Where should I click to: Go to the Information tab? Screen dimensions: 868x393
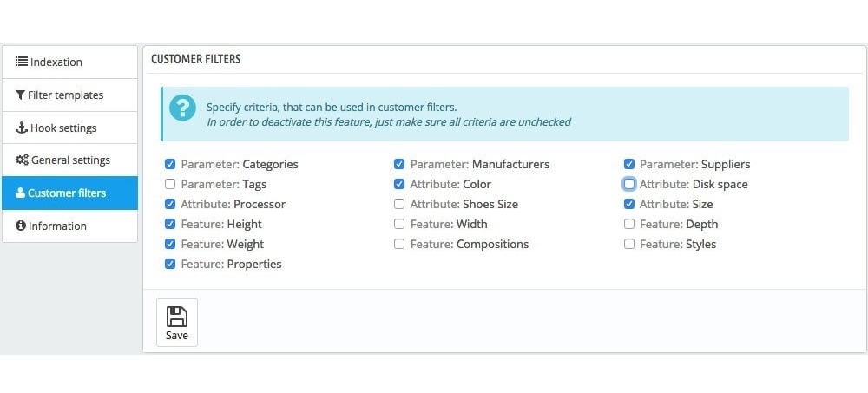pyautogui.click(x=58, y=226)
